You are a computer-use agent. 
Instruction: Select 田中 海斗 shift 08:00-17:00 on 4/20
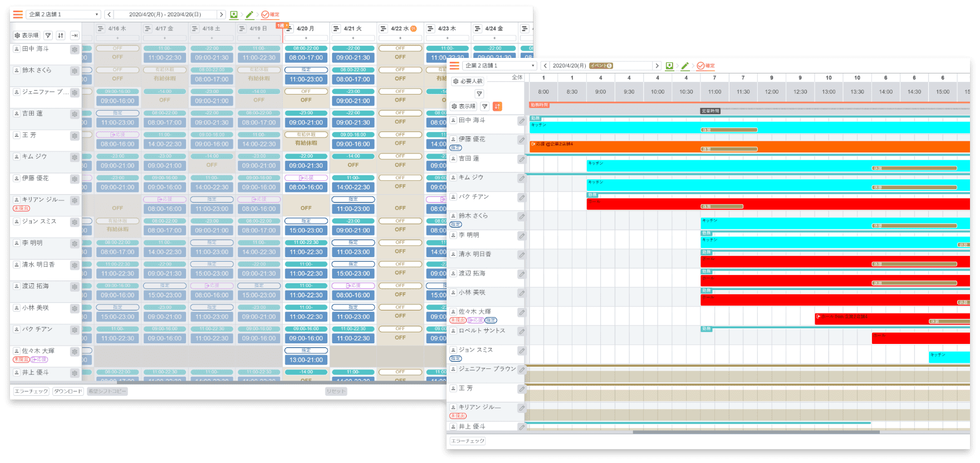(x=306, y=57)
